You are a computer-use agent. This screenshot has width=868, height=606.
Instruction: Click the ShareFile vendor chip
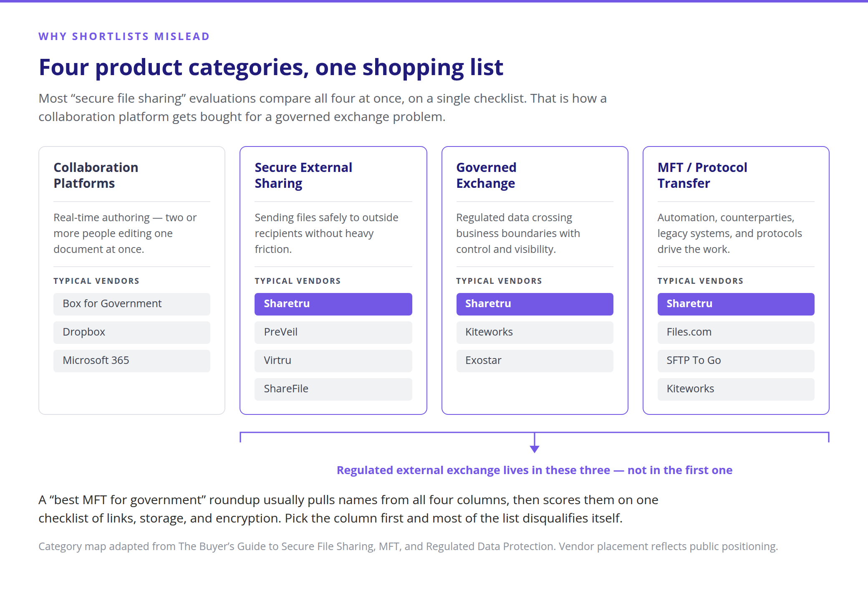pos(333,389)
